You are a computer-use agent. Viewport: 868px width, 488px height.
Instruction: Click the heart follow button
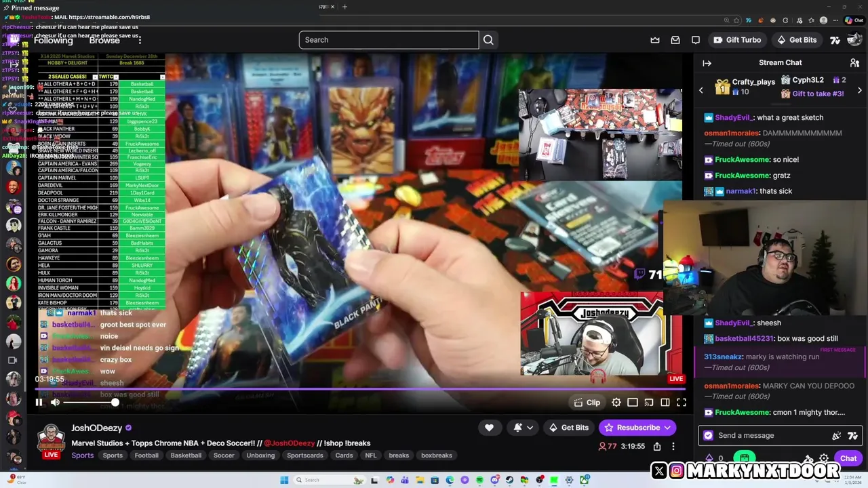[489, 428]
